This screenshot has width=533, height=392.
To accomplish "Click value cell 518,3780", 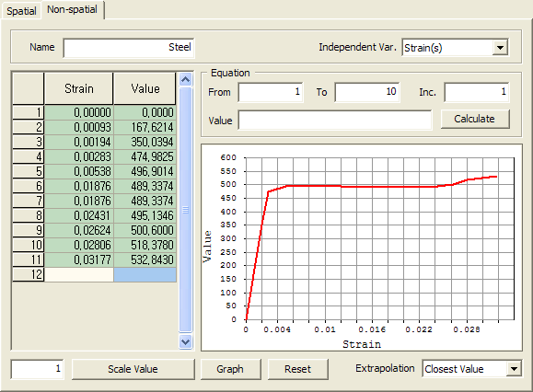I will (145, 245).
